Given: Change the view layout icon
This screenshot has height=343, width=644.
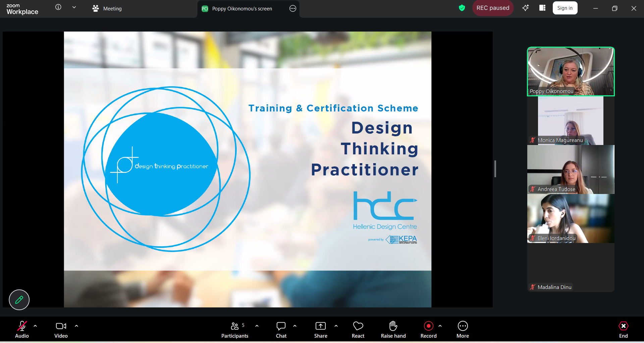Looking at the screenshot, I should pyautogui.click(x=542, y=8).
